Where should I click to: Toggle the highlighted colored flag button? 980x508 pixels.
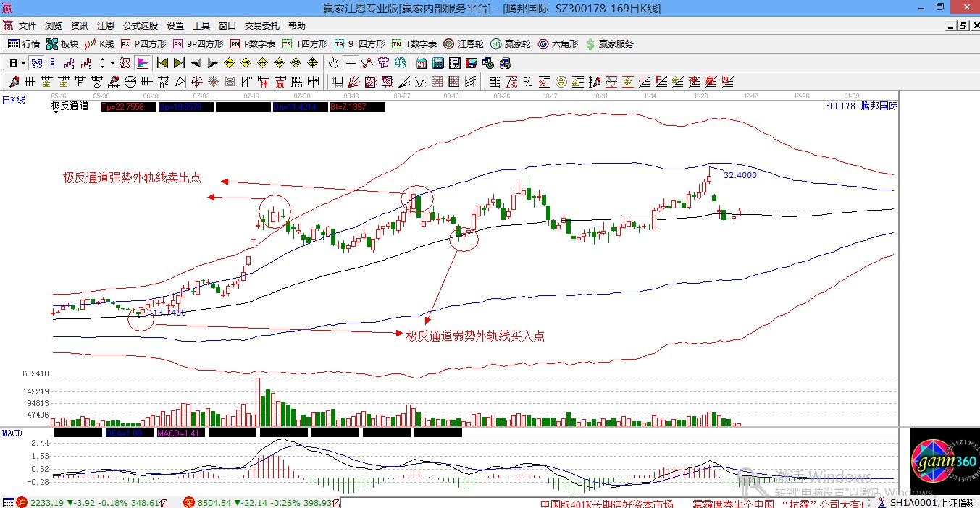143,63
